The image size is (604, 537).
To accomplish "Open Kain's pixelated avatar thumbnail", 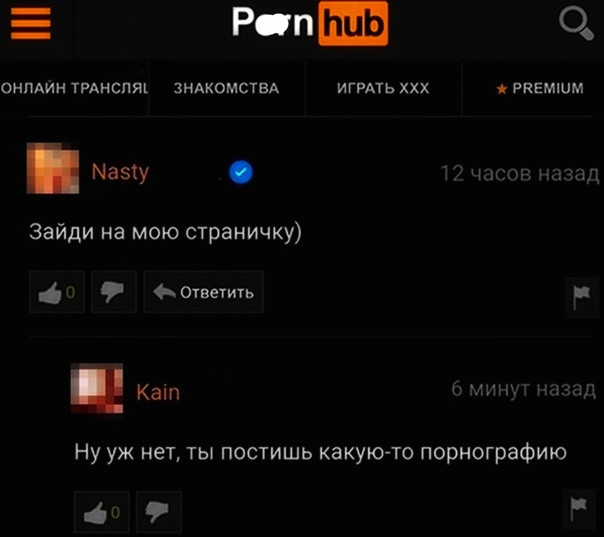I will point(97,388).
